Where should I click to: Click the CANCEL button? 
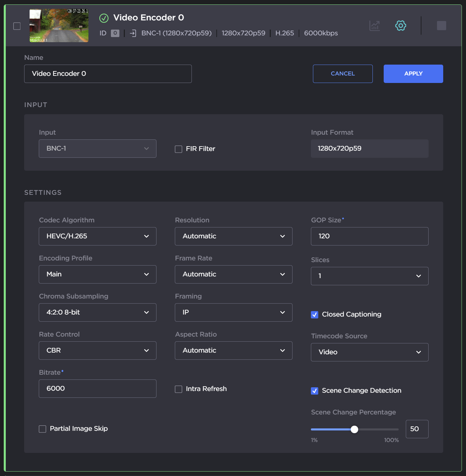click(x=343, y=73)
